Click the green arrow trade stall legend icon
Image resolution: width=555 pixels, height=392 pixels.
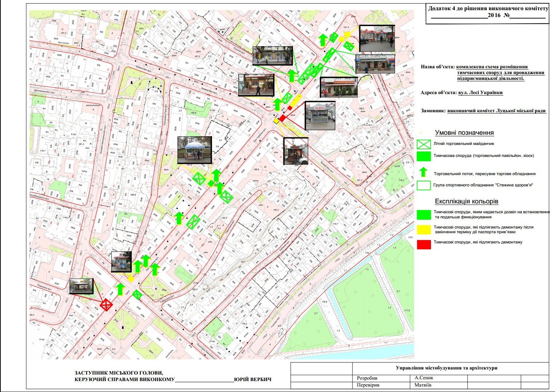pyautogui.click(x=423, y=173)
